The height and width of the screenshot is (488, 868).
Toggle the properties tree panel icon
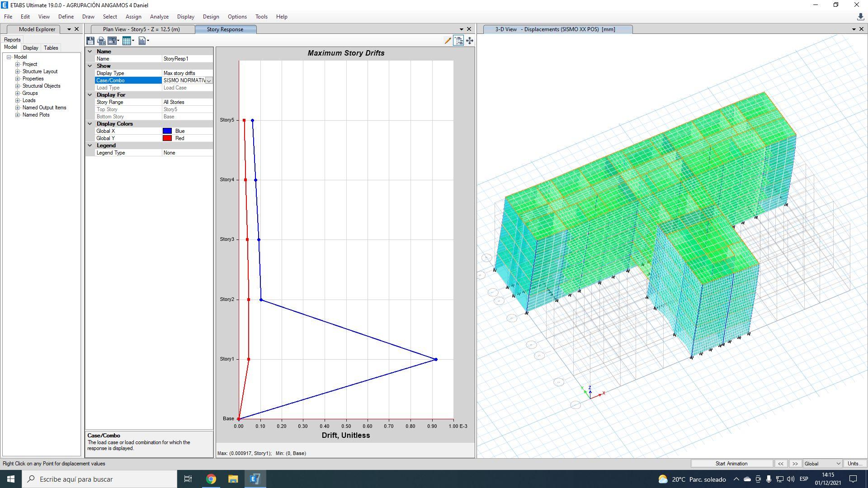coord(458,41)
